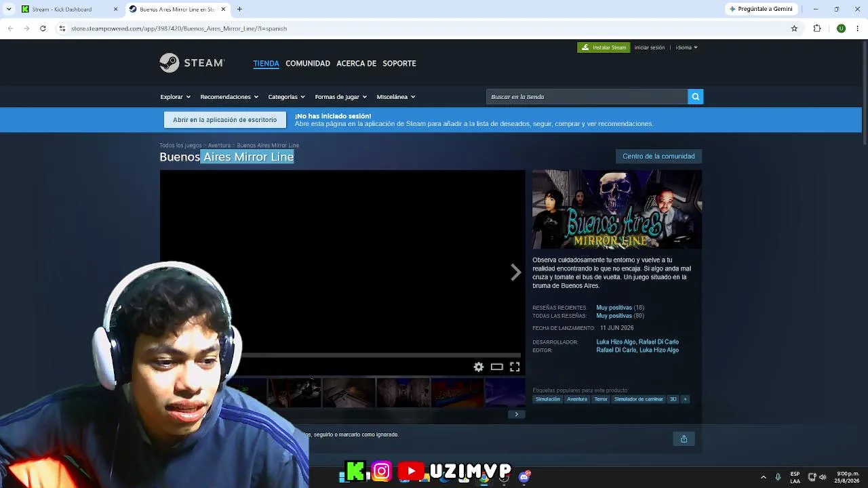Open the Aventura breadcrumb link
The width and height of the screenshot is (868, 488).
coord(219,145)
